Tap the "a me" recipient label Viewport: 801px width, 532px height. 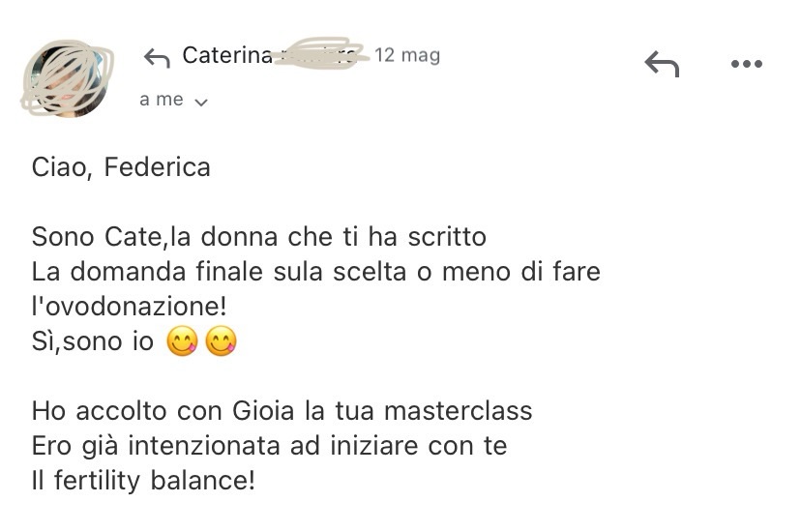(161, 100)
